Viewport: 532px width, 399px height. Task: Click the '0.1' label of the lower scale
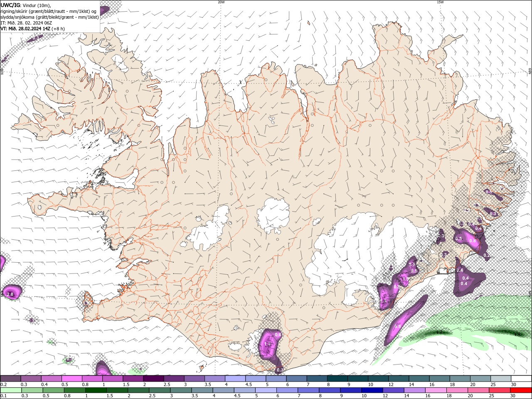tap(4, 396)
